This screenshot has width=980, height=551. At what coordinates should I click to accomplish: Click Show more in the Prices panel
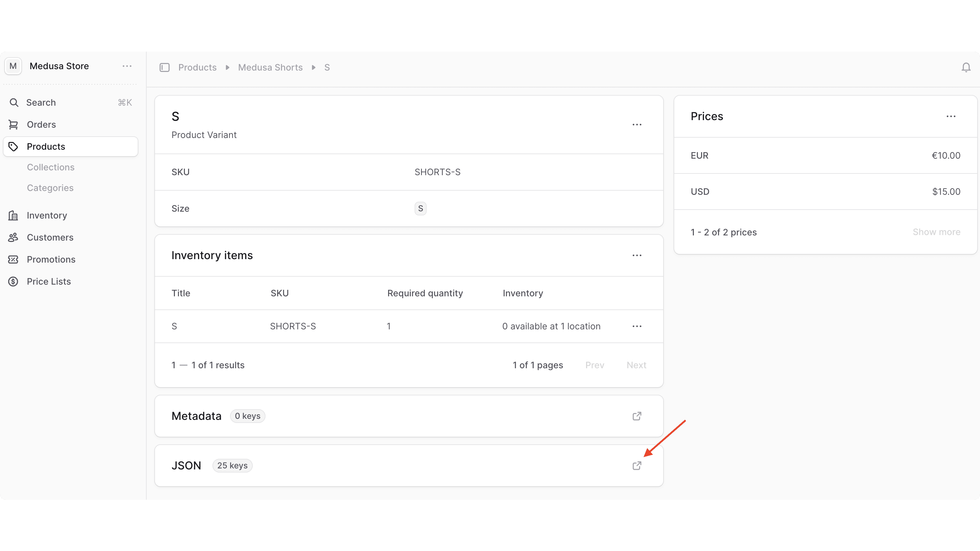pos(937,232)
